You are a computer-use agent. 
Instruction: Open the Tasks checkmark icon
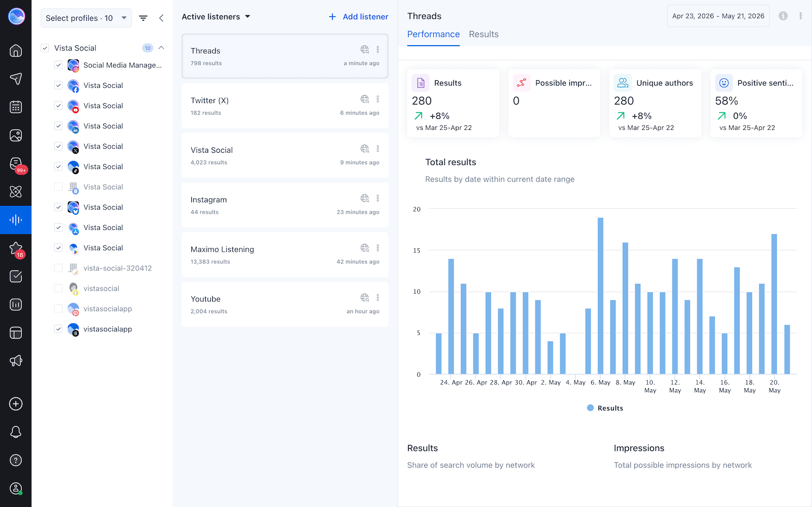coord(16,276)
